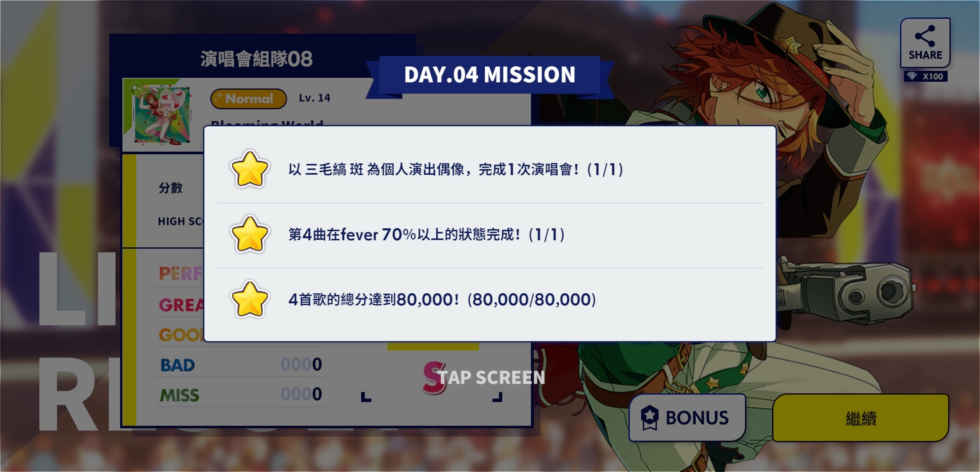
Task: Click the DAY.04 MISSION banner
Action: click(490, 75)
